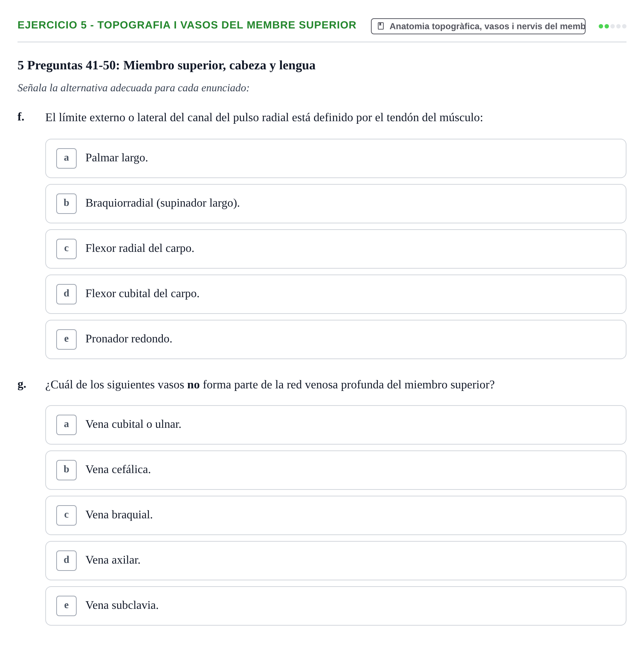Viewport: 644px width, 649px height.
Task: Click the book icon in reference badge
Action: coord(381,26)
